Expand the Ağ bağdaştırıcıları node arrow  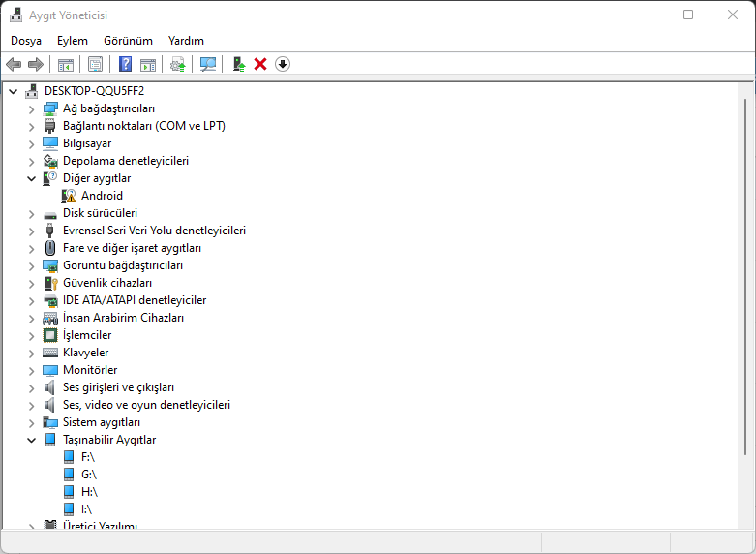point(31,109)
